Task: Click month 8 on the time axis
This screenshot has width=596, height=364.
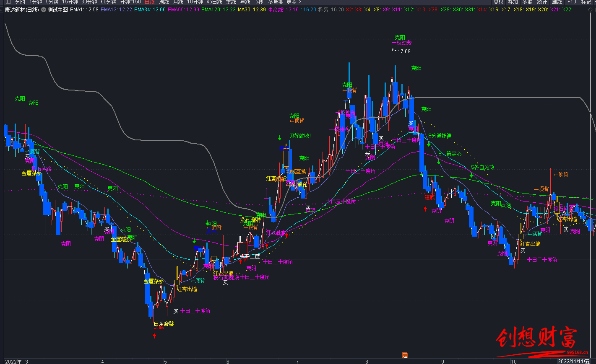Action: point(367,361)
